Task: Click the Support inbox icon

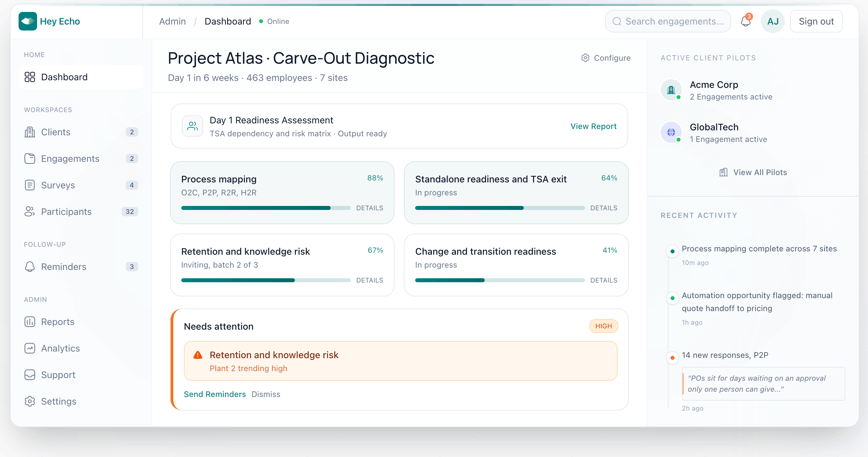Action: click(30, 375)
